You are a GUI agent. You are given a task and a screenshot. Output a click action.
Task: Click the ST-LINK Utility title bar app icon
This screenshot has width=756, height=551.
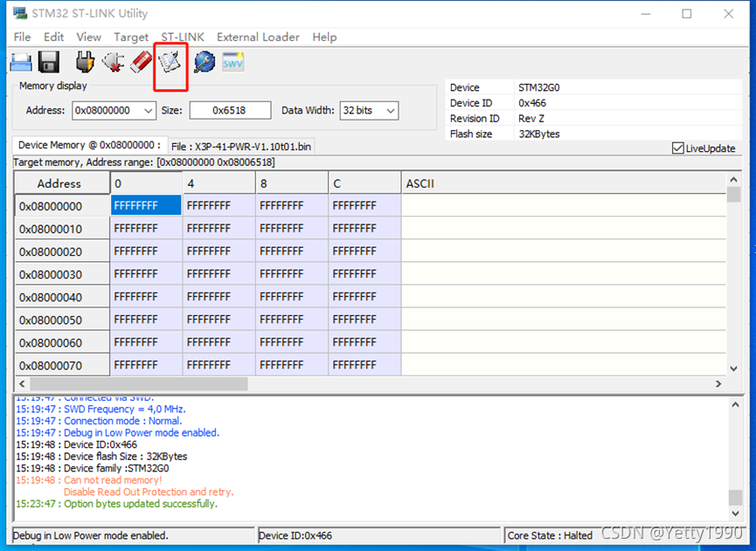pos(20,13)
